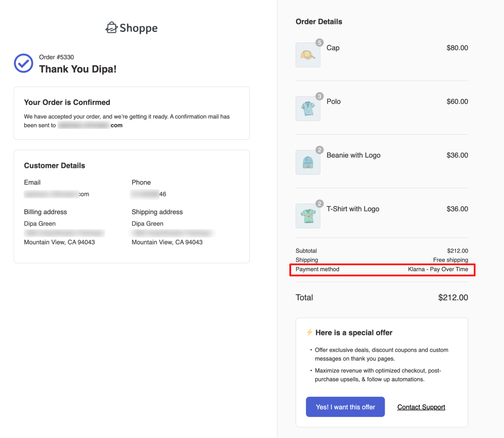This screenshot has height=438, width=504.
Task: Click the Shoppe shopping bag logo icon
Action: (x=112, y=28)
